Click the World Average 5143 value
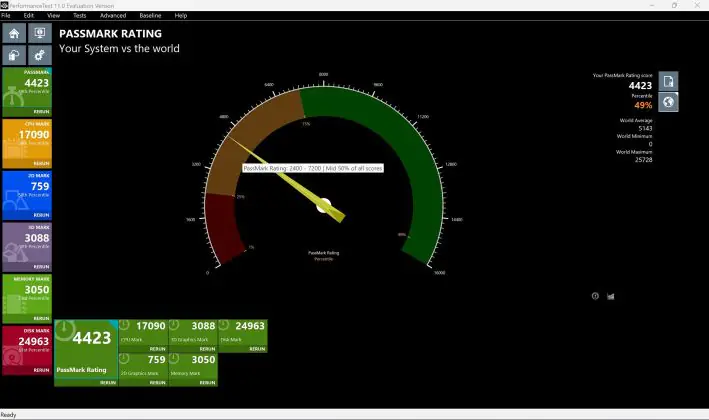Screen dimensions: 709x420 tap(645, 128)
